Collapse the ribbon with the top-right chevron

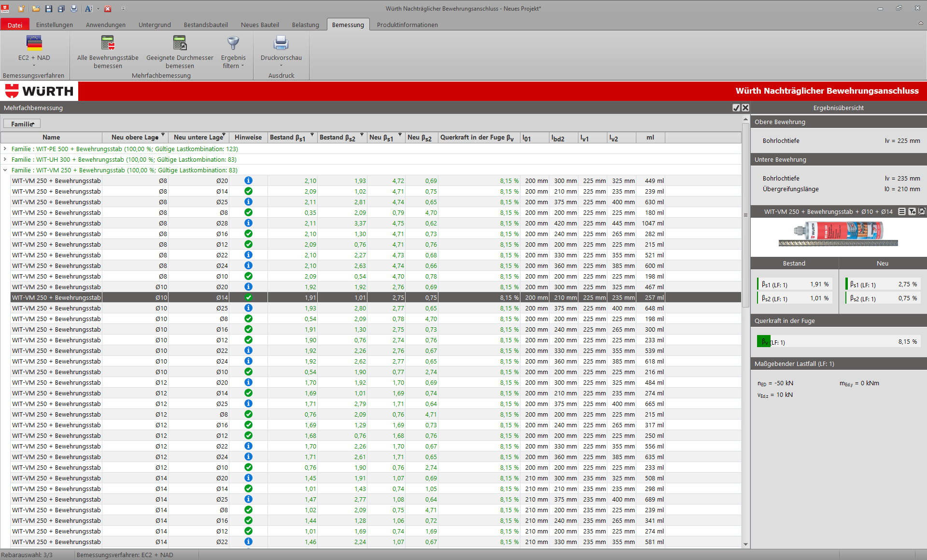coord(920,23)
